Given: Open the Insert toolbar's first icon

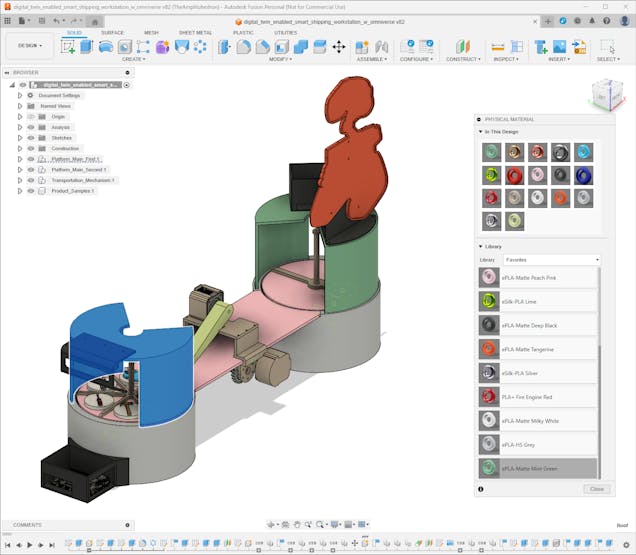Looking at the screenshot, I should click(540, 46).
